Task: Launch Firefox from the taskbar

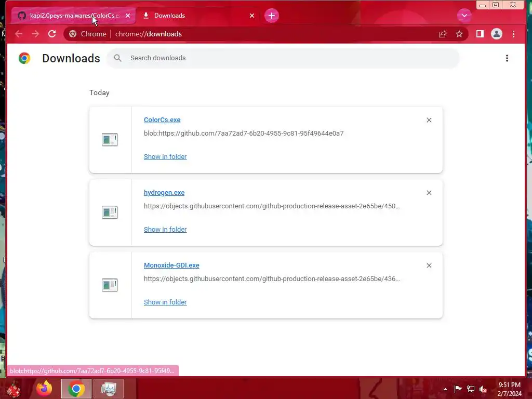Action: pos(44,389)
